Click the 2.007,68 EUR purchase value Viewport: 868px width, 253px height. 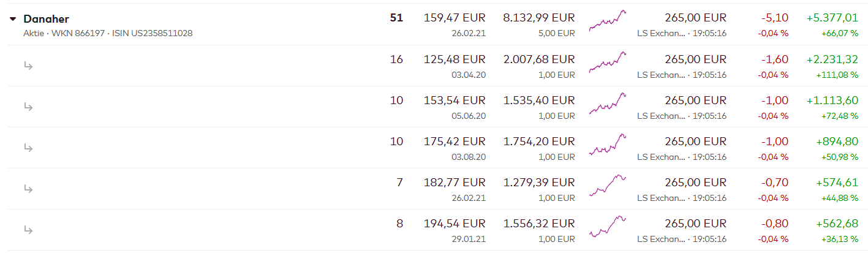[x=538, y=59]
